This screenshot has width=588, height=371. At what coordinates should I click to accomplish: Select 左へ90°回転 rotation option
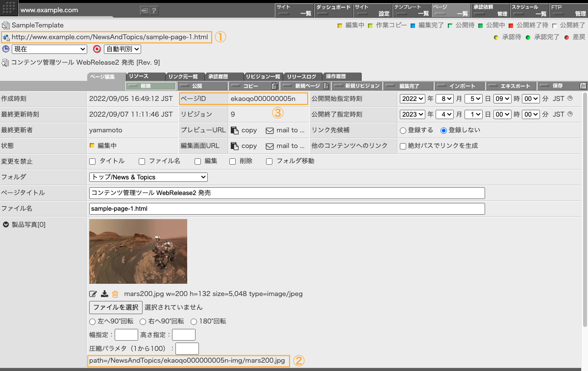[93, 322]
